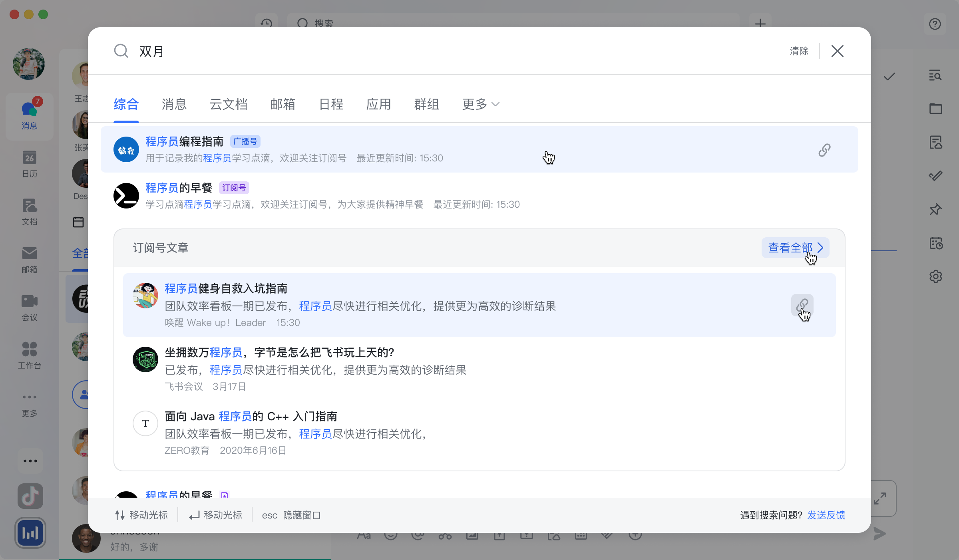959x560 pixels.
Task: Open Workbench (工作台) in the sidebar
Action: [x=30, y=355]
